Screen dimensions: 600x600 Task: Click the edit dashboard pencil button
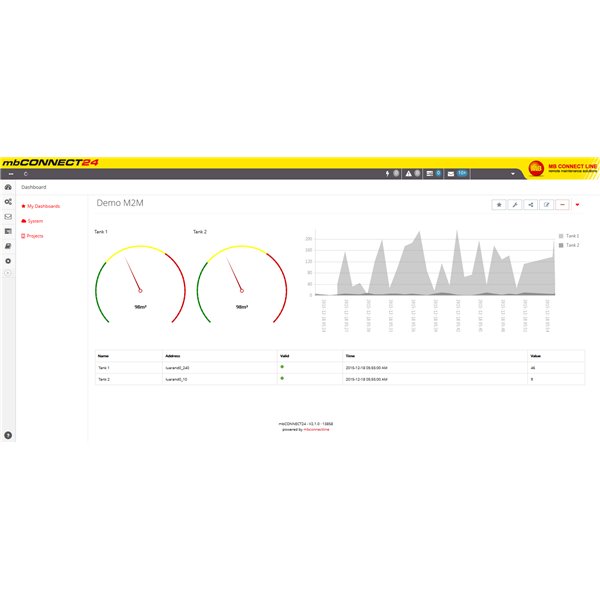(x=546, y=204)
